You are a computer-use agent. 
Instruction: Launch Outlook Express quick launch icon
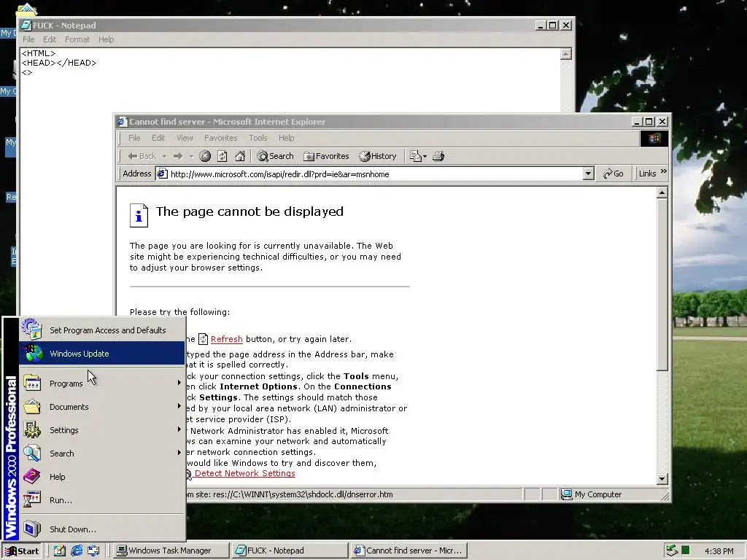coord(93,551)
